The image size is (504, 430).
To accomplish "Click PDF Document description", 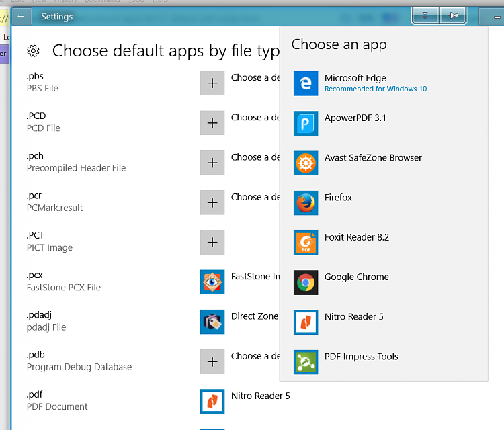I will tap(57, 407).
